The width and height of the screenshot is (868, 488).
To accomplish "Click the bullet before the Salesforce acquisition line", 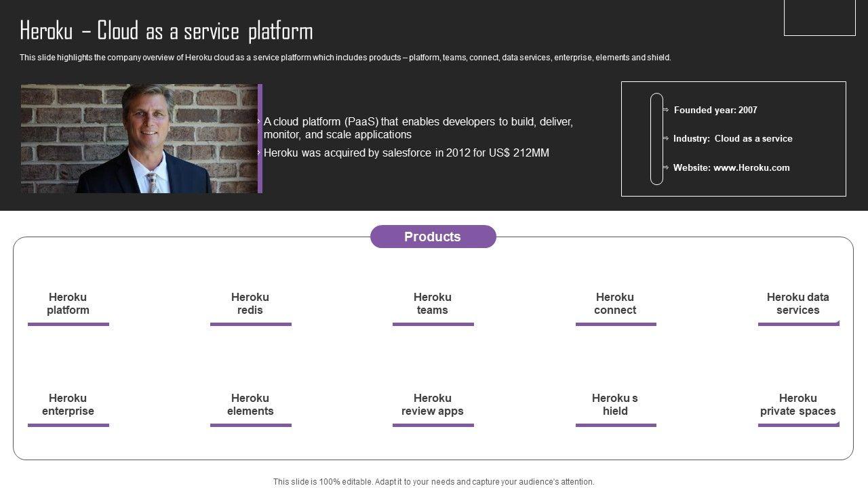I will point(259,153).
